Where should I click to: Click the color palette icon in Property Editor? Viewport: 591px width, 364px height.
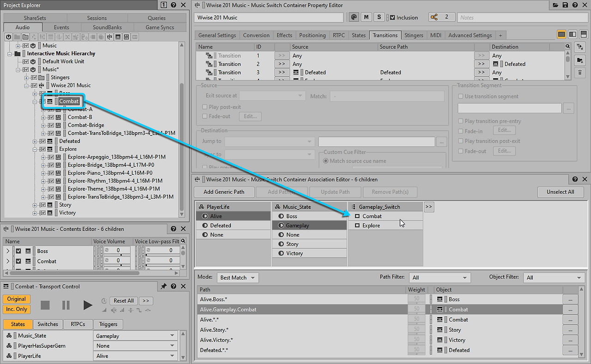tap(354, 17)
